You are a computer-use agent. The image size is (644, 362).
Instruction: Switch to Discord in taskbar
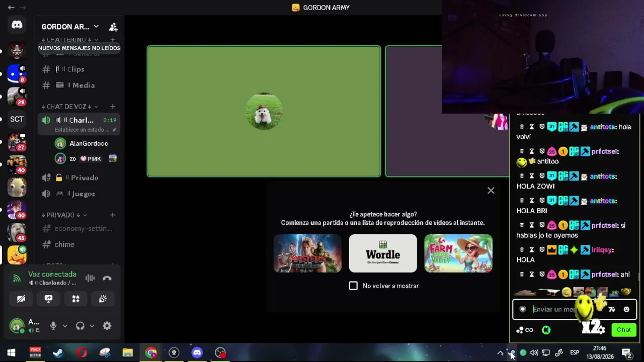tap(197, 353)
